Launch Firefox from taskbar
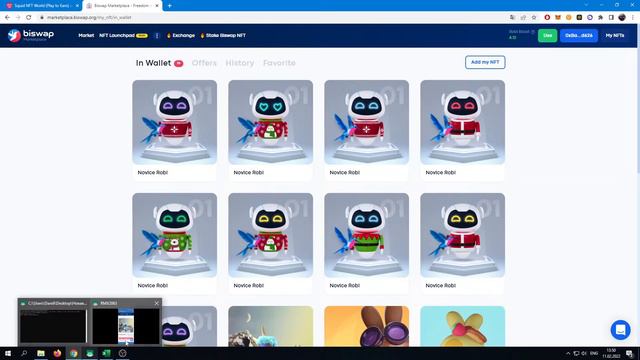 point(57,353)
